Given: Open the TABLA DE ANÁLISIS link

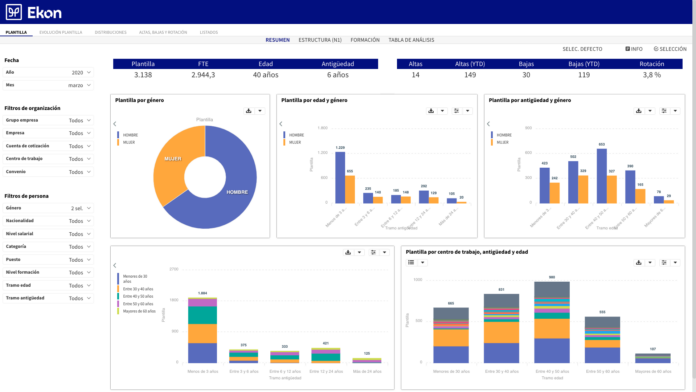Looking at the screenshot, I should 411,40.
